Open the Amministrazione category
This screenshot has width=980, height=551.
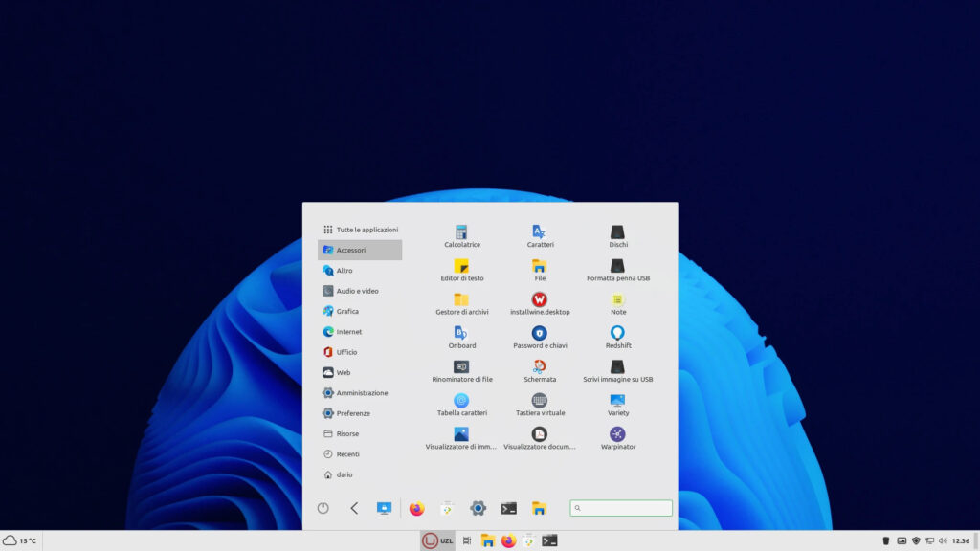point(360,393)
